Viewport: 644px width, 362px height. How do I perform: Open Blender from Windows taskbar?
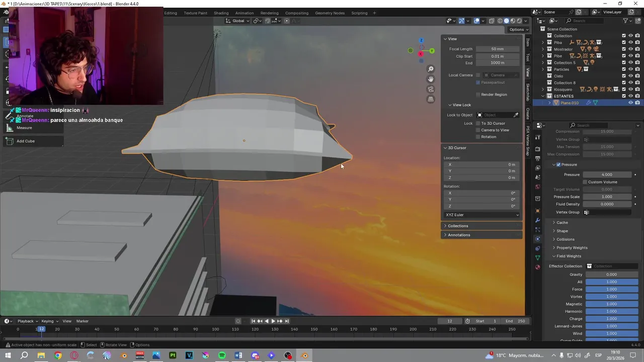click(x=304, y=355)
